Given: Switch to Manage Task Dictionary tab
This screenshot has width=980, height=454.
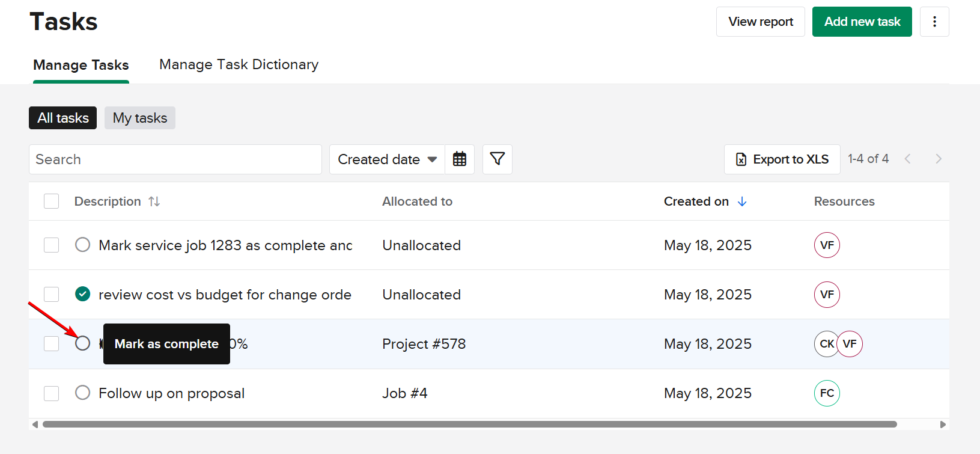Looking at the screenshot, I should coord(239,64).
